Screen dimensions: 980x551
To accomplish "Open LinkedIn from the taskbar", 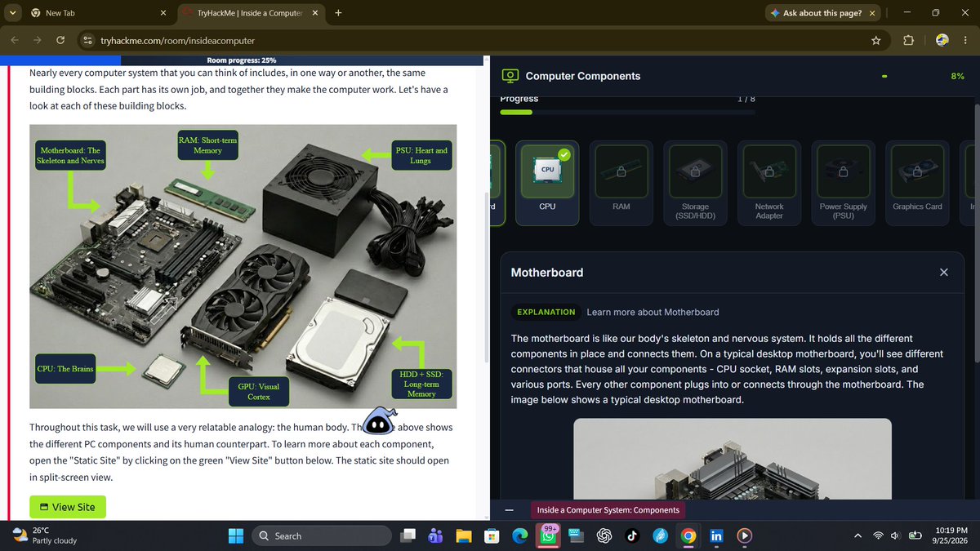I will click(x=717, y=535).
